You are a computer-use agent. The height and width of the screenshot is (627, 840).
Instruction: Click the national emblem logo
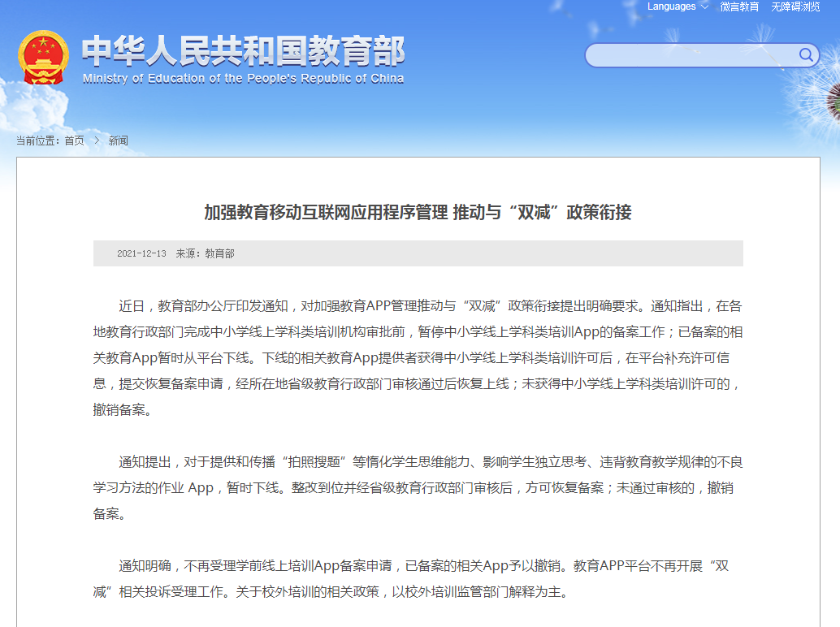pos(43,58)
